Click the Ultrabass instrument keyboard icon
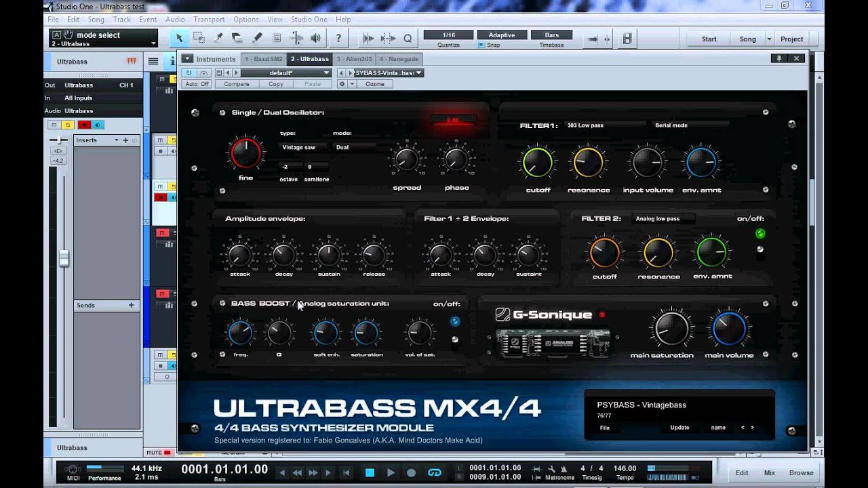The height and width of the screenshot is (488, 868). coord(132,61)
